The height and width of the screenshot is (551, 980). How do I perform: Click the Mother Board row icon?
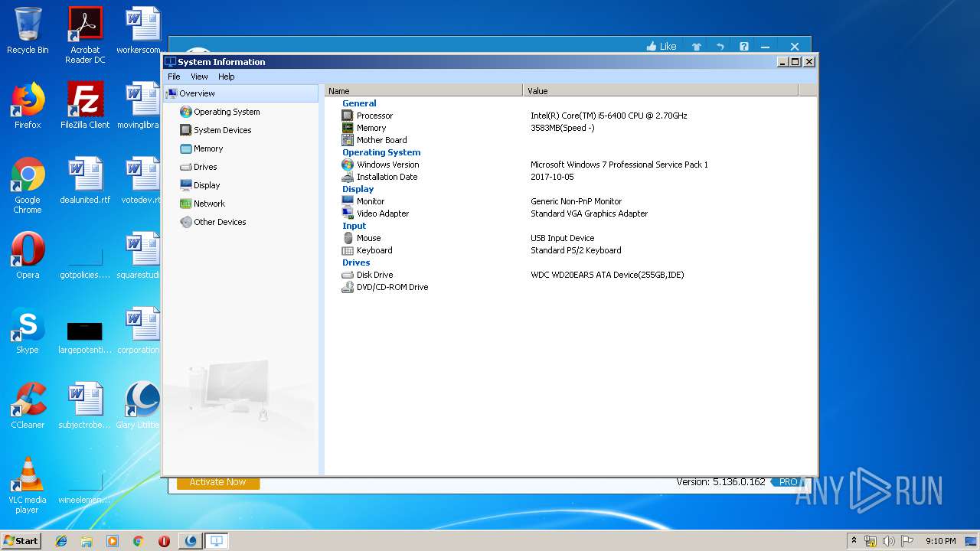[x=348, y=140]
